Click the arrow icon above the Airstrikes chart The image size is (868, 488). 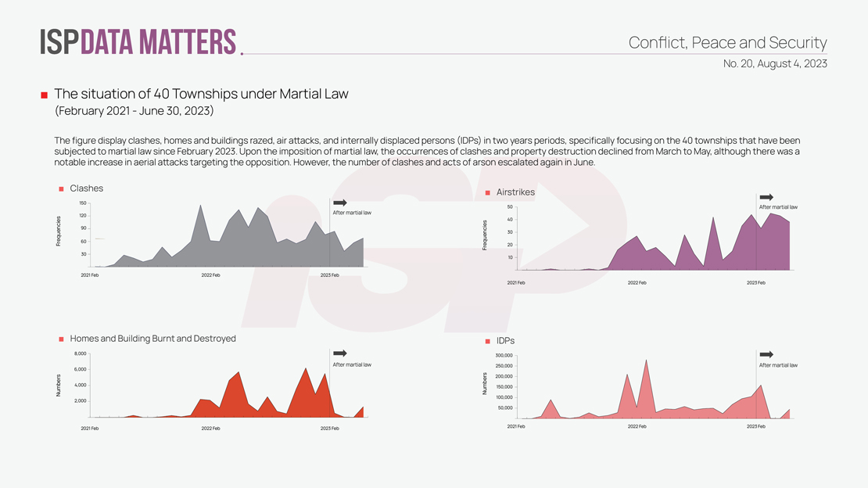766,197
